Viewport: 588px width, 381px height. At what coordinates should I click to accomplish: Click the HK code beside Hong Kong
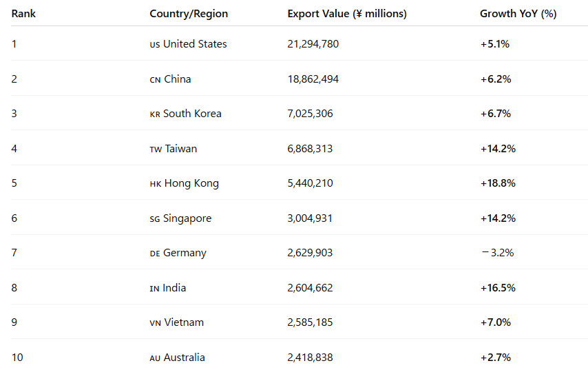(155, 184)
